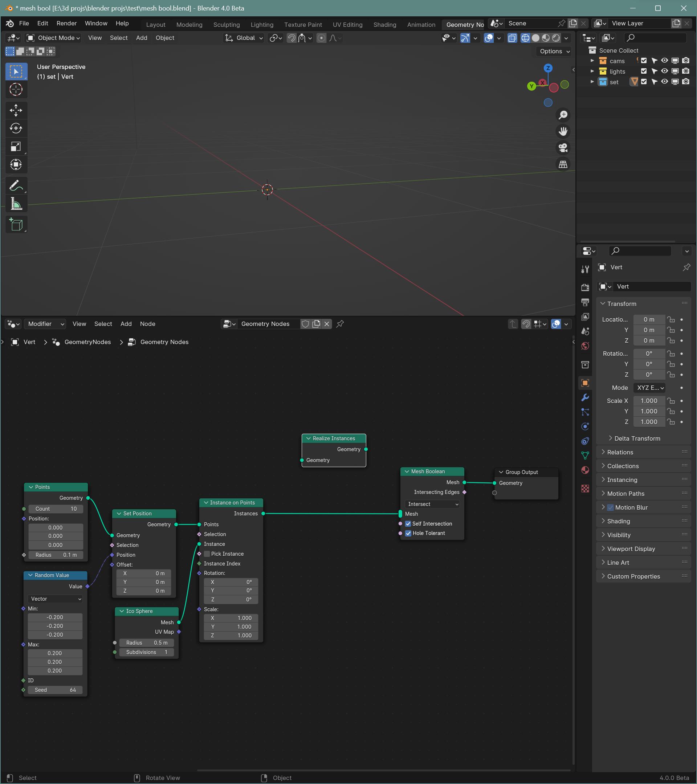
Task: Pin the Geometry Nodes node tree
Action: [x=340, y=324]
